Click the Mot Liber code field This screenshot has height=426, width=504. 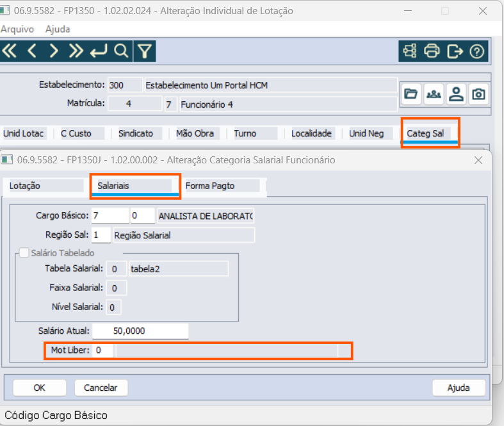point(103,350)
